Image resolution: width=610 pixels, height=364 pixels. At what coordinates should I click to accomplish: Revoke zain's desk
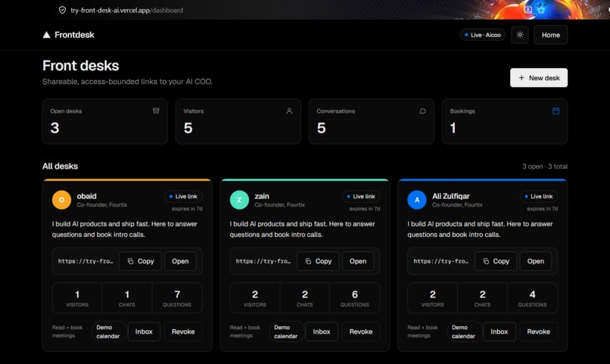point(361,331)
